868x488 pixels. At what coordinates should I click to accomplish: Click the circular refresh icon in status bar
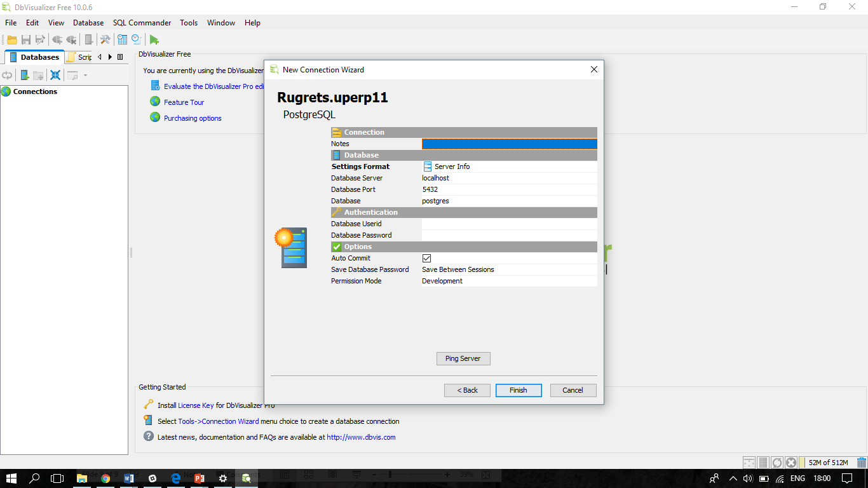pyautogui.click(x=776, y=463)
